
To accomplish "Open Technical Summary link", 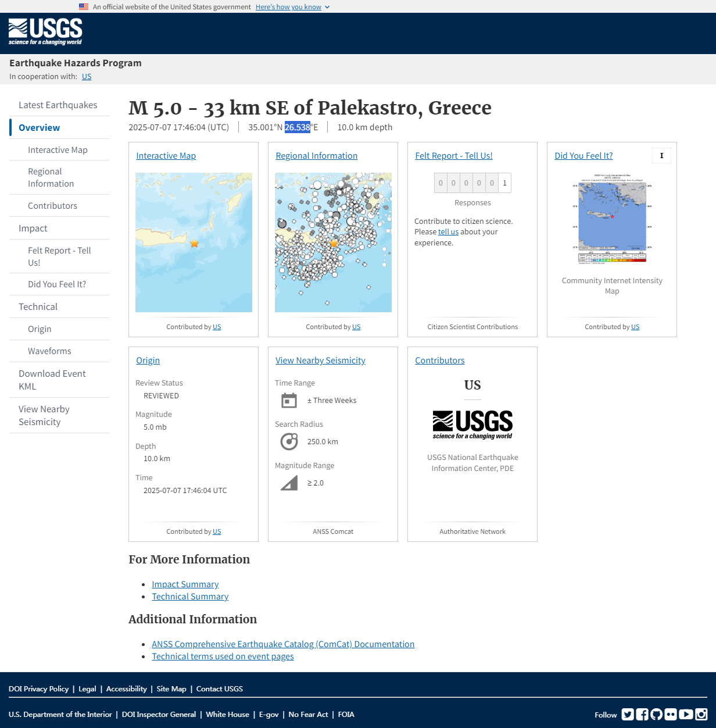I will pyautogui.click(x=190, y=597).
